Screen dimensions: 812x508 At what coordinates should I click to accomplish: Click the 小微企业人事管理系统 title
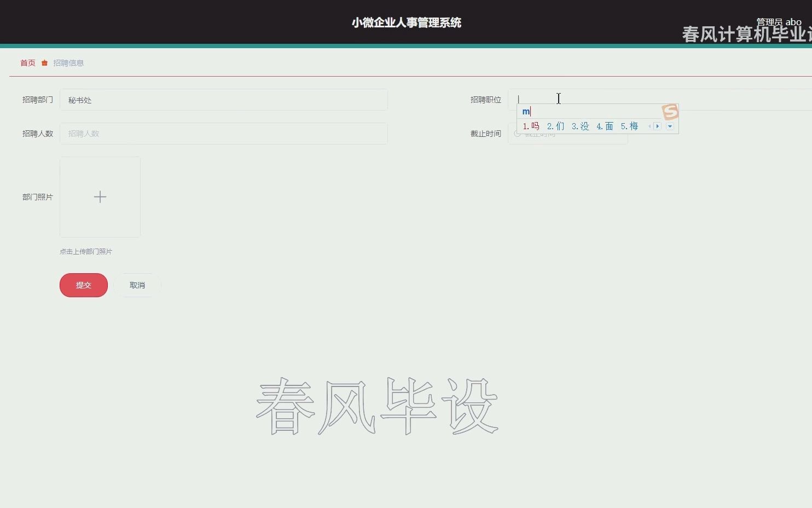pos(407,22)
